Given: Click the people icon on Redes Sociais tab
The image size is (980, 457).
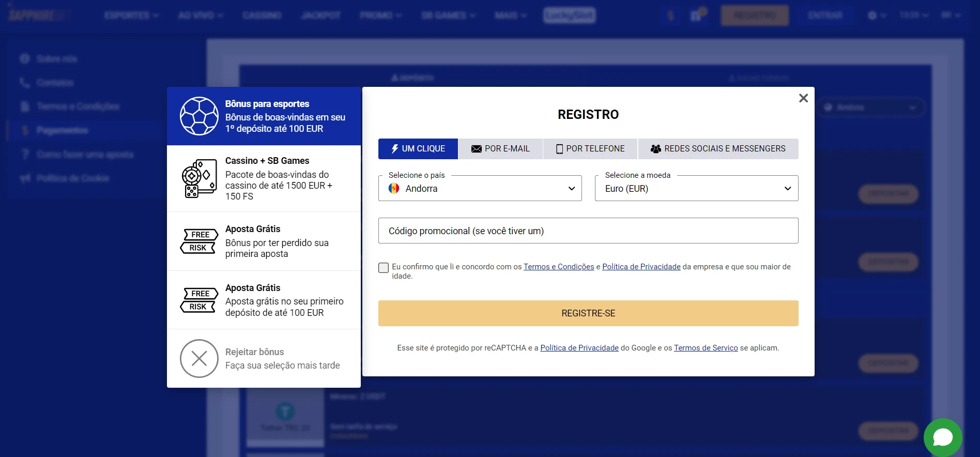Looking at the screenshot, I should click(656, 149).
